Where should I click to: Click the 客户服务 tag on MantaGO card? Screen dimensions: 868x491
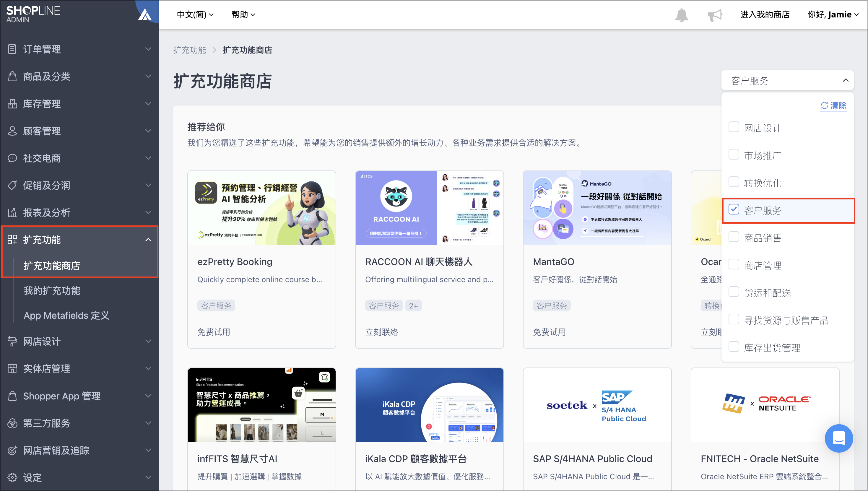point(552,305)
